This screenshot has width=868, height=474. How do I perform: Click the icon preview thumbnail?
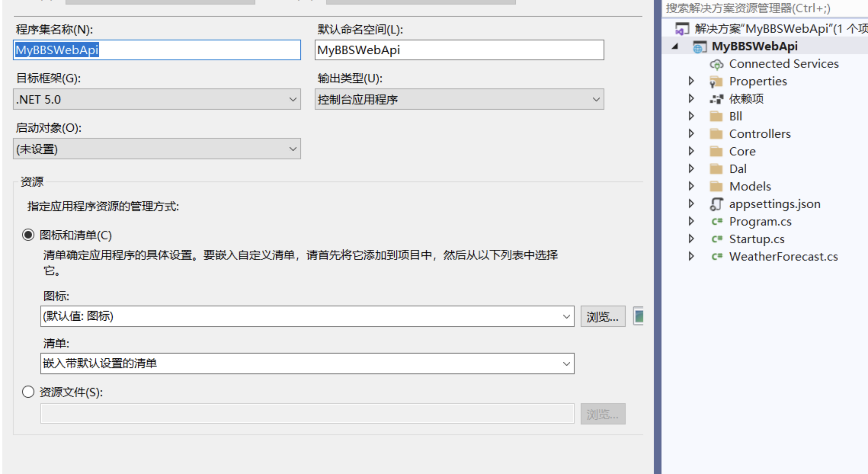[639, 316]
